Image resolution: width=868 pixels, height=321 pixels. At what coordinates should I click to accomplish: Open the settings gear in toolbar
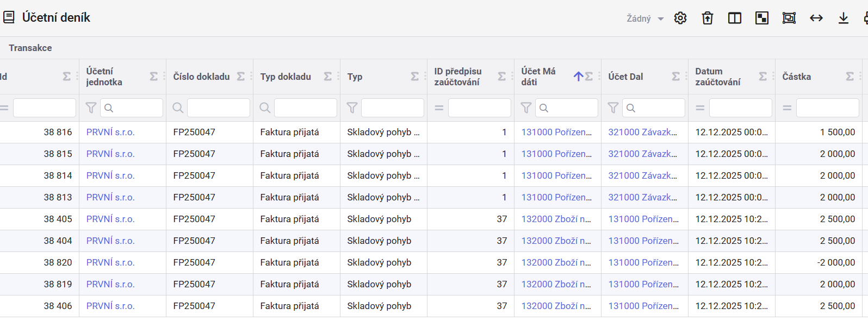click(680, 18)
